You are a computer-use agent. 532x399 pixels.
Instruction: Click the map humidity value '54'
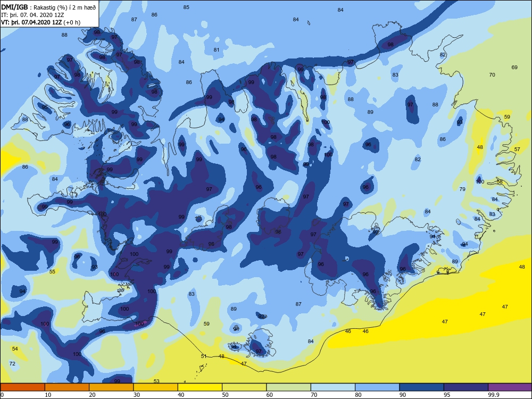click(x=15, y=349)
